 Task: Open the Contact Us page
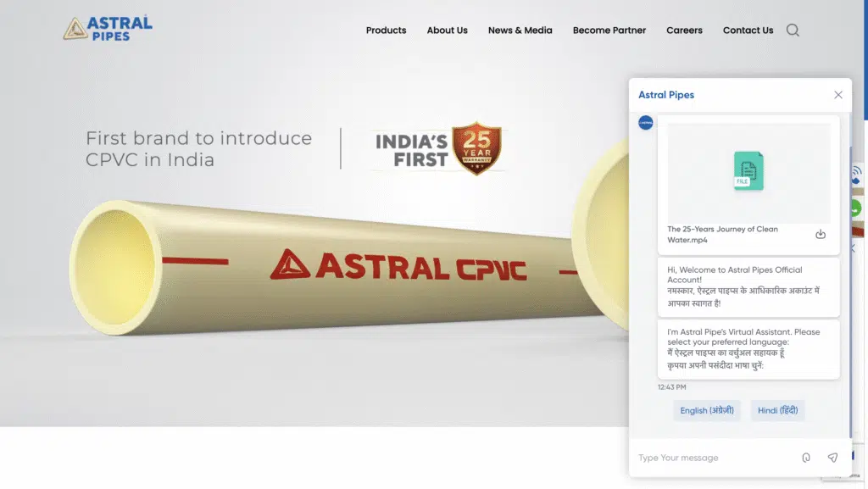pyautogui.click(x=748, y=31)
